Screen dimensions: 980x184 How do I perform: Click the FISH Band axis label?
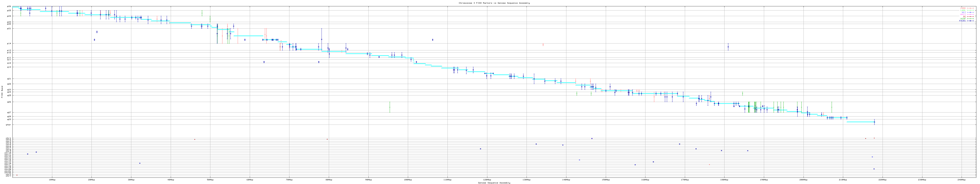click(x=2, y=92)
